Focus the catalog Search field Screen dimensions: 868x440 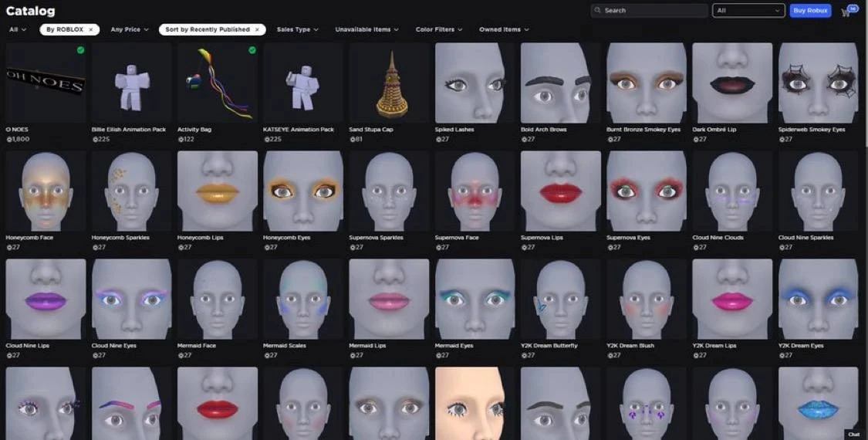pos(650,11)
